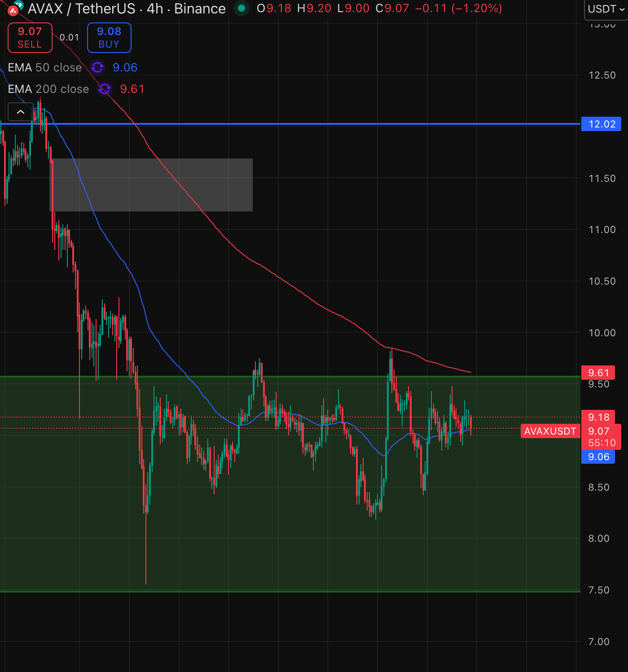
Task: Click the 7.00 price scale label
Action: [x=599, y=641]
